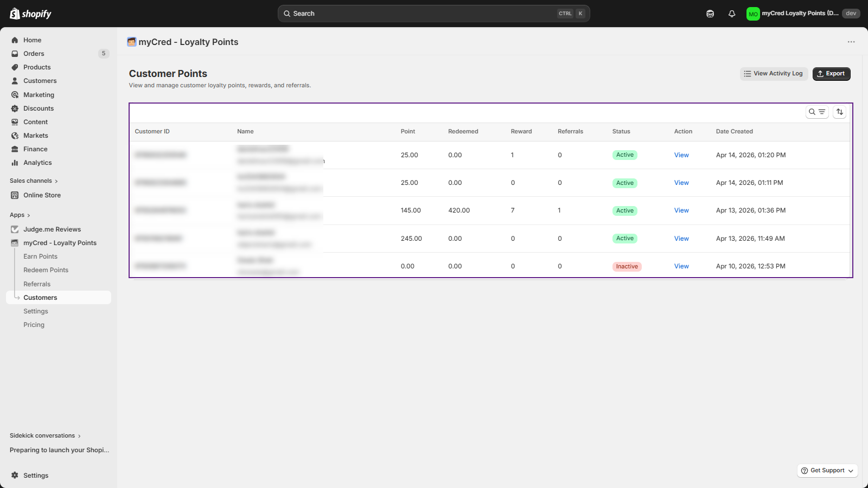This screenshot has height=488, width=868.
Task: Click the Discounts badge icon
Action: [x=15, y=108]
